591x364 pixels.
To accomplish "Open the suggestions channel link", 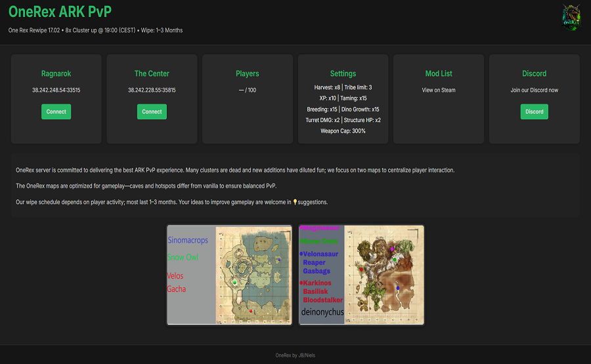I will pyautogui.click(x=313, y=202).
